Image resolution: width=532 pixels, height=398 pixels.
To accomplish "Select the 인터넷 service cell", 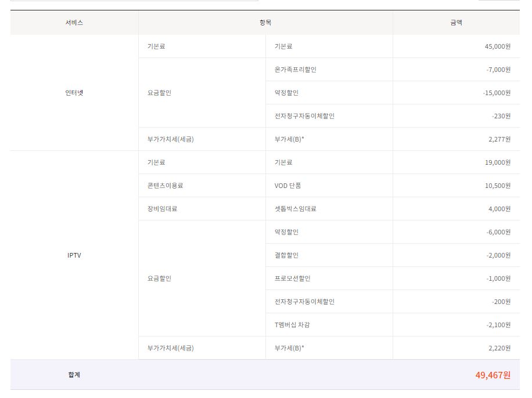I will pos(74,93).
